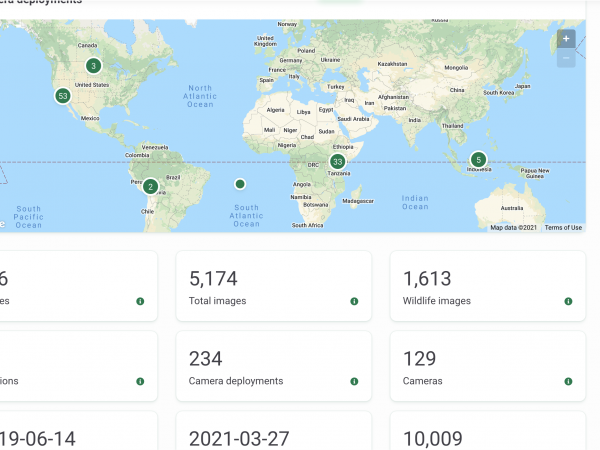600x450 pixels.
Task: Show info for Wildlife images card
Action: coord(568,302)
